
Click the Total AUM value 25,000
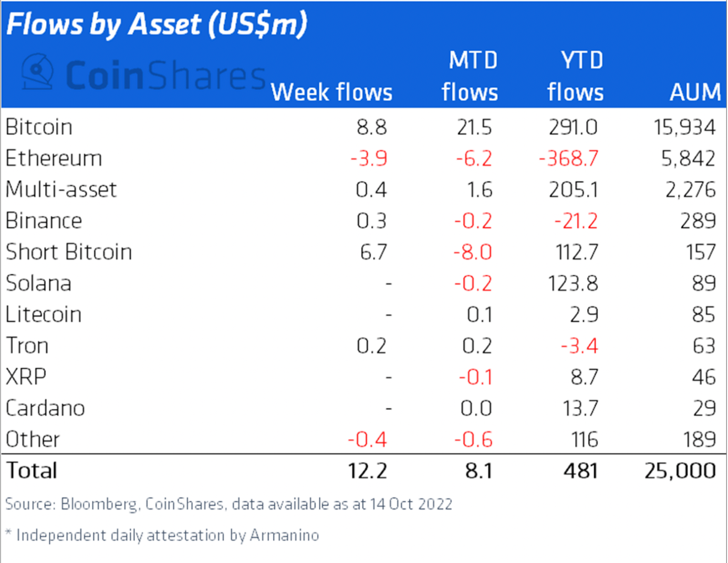(680, 471)
